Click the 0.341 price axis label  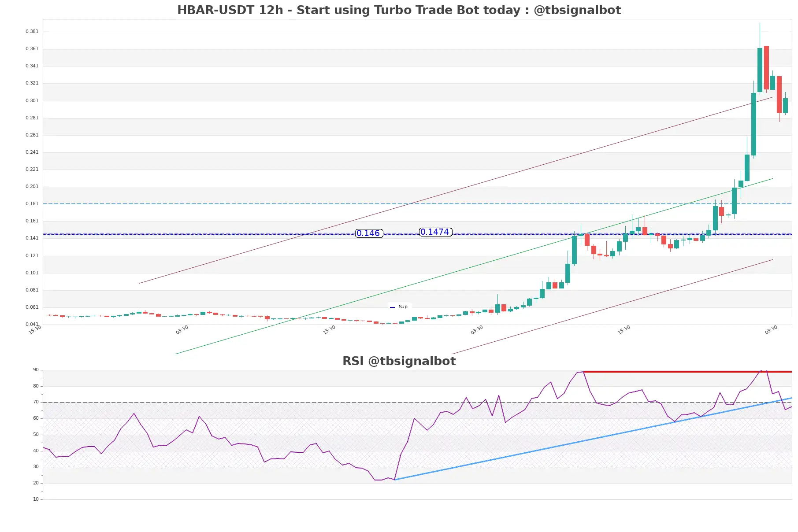tap(32, 66)
